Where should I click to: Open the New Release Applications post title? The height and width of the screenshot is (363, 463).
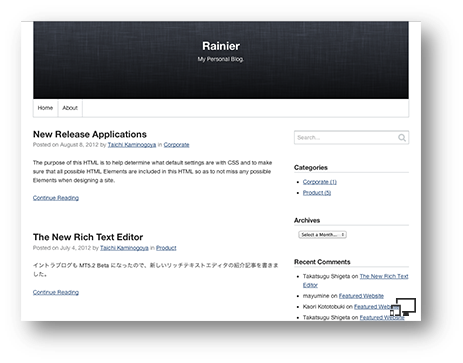tap(90, 134)
